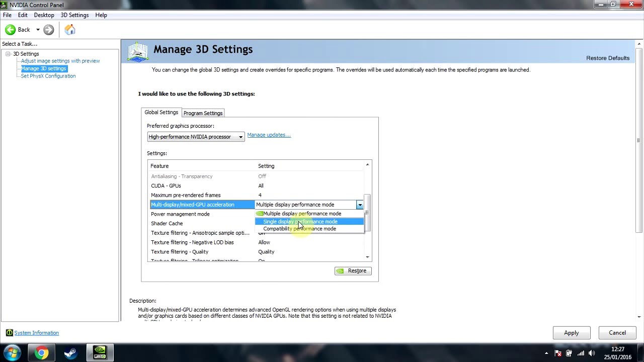Select Texture filtering - Quality row
Viewport: 644px width, 362px height.
click(x=256, y=252)
